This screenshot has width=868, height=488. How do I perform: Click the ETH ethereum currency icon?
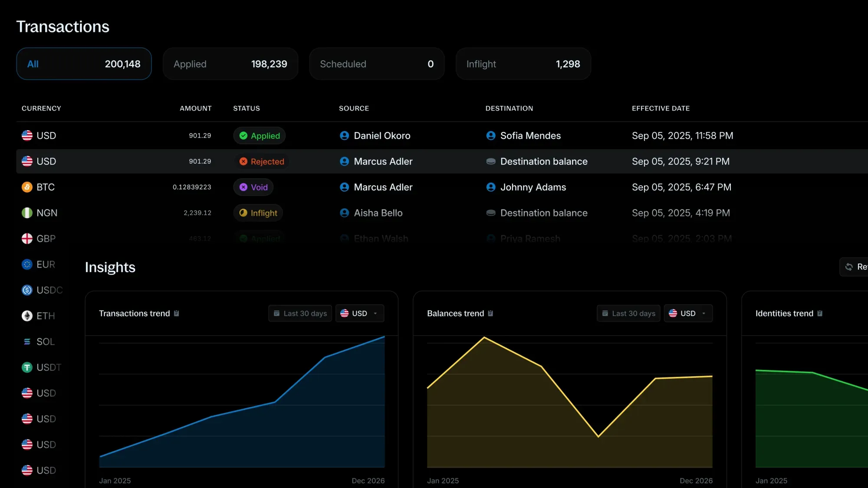[27, 316]
